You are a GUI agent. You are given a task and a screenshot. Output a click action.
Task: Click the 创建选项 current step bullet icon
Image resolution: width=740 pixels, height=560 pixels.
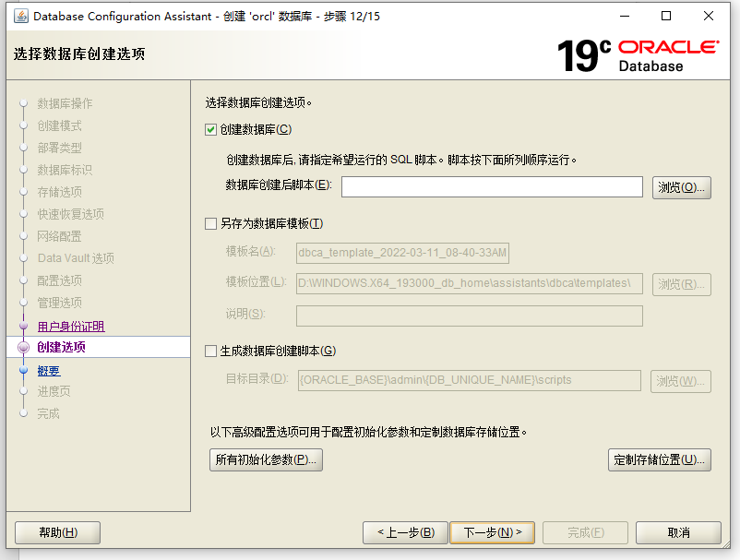(x=24, y=347)
